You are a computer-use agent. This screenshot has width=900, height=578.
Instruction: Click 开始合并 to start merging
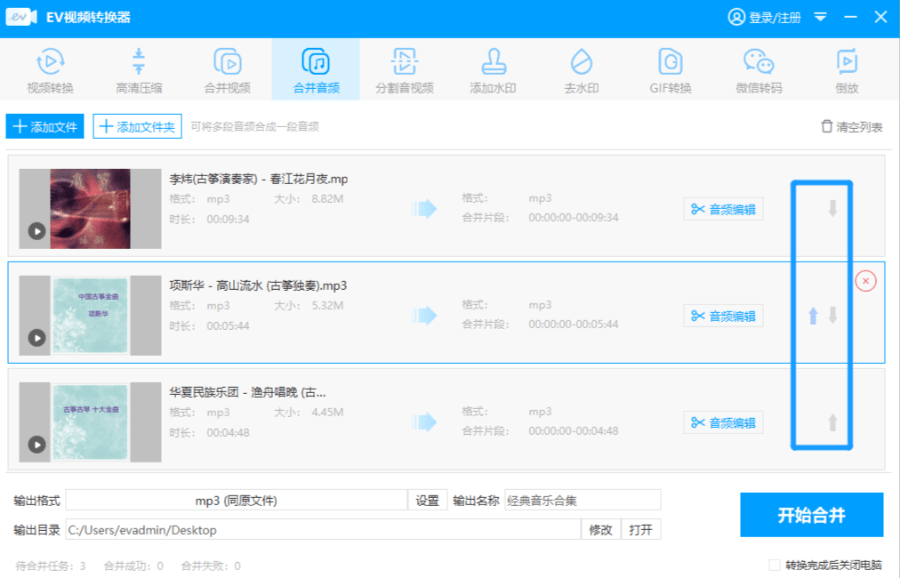(x=812, y=514)
